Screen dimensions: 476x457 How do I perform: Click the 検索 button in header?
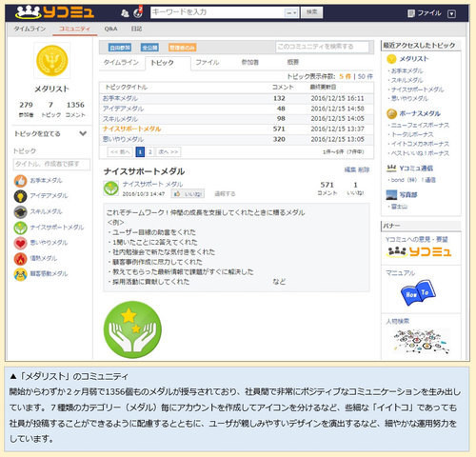311,12
